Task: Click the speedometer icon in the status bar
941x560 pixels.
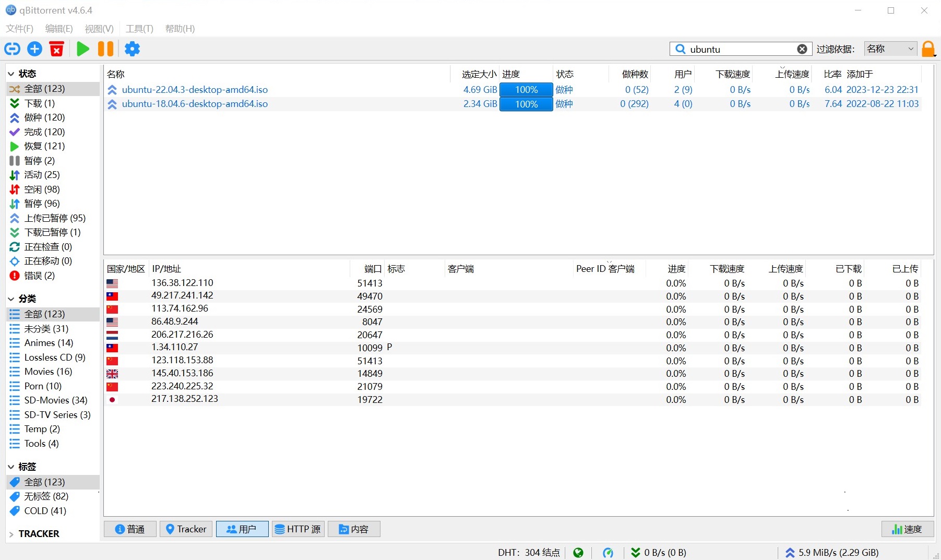Action: pyautogui.click(x=609, y=552)
